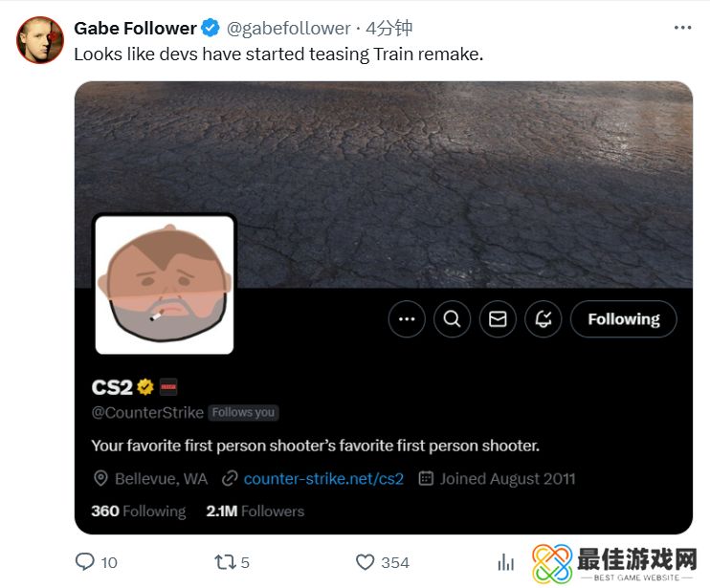Click the retweet icon

click(x=225, y=562)
